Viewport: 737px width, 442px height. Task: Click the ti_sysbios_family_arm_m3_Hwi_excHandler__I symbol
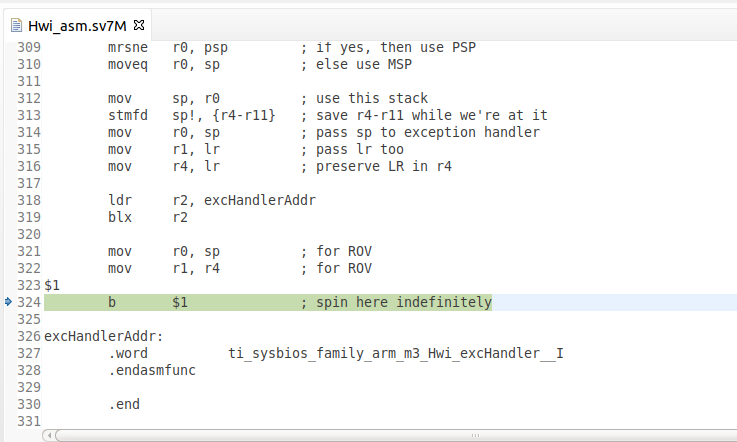point(395,353)
